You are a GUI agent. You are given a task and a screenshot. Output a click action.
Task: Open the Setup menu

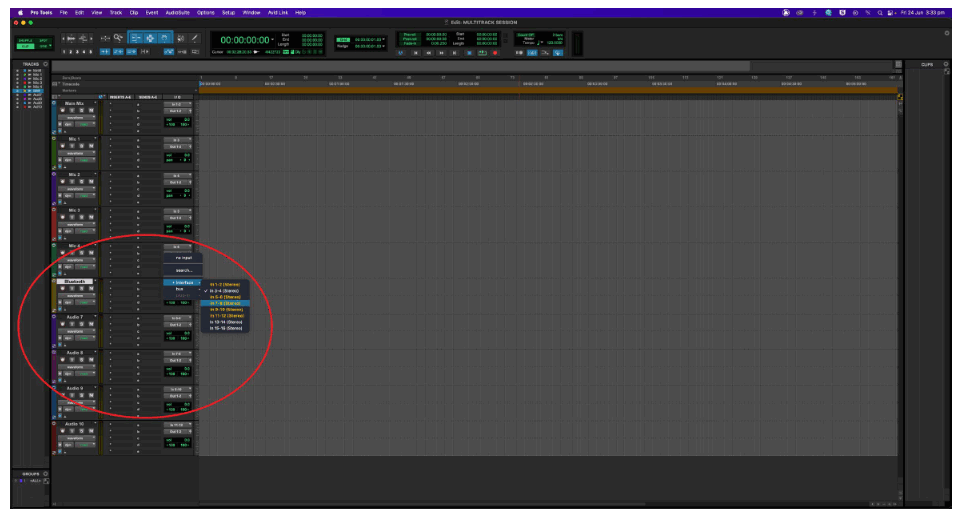(x=229, y=12)
